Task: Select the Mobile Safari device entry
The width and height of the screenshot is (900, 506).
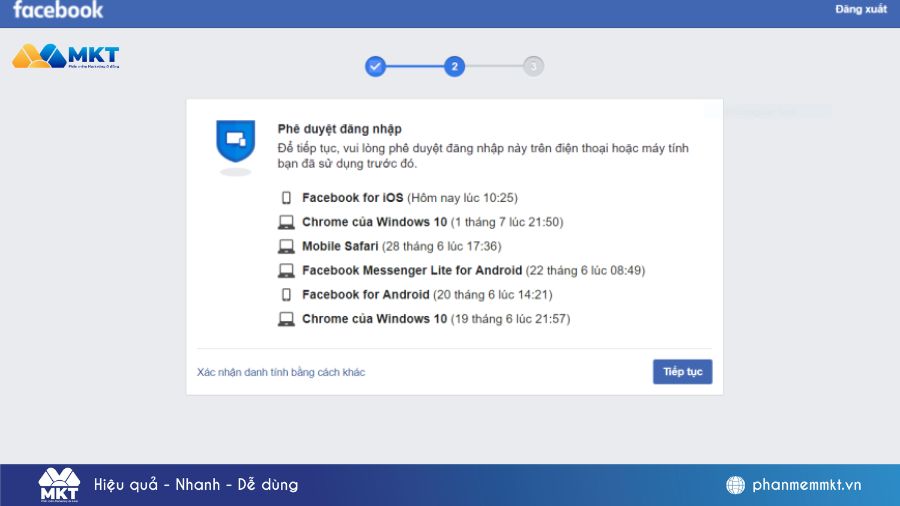Action: (x=390, y=246)
